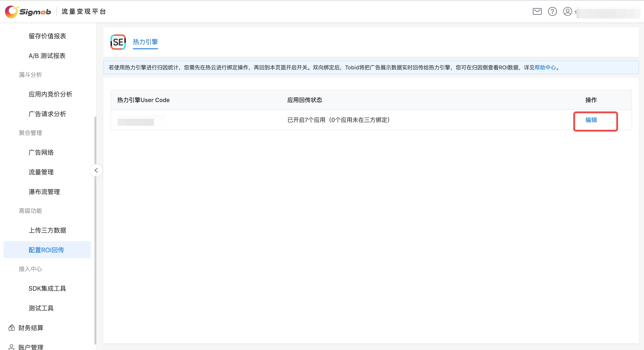Open the 帮助中心 link in the notice

[545, 67]
